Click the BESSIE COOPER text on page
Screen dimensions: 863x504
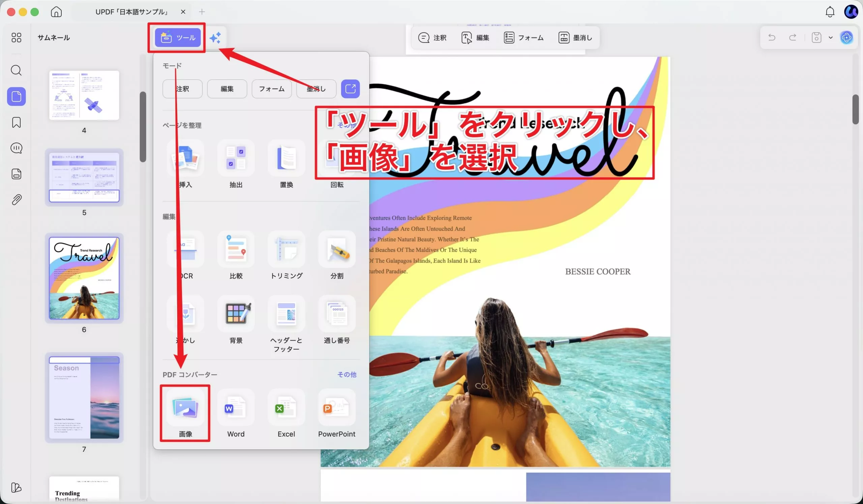(x=598, y=271)
